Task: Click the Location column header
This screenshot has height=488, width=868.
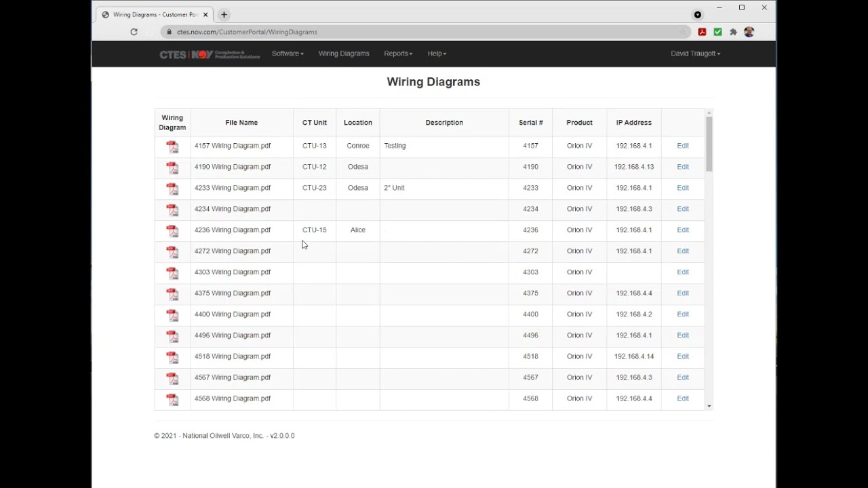Action: coord(358,123)
